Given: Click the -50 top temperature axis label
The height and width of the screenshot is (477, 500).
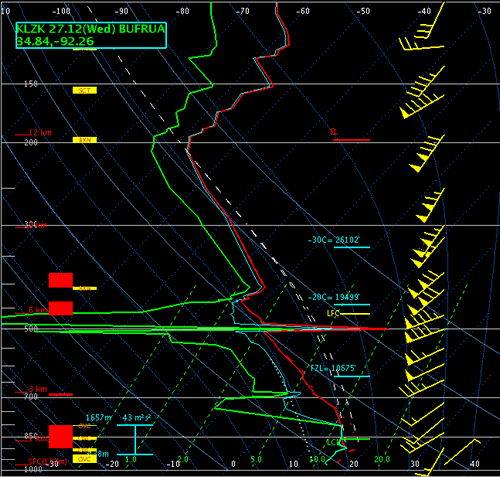Looking at the screenshot, I should pos(363,11).
